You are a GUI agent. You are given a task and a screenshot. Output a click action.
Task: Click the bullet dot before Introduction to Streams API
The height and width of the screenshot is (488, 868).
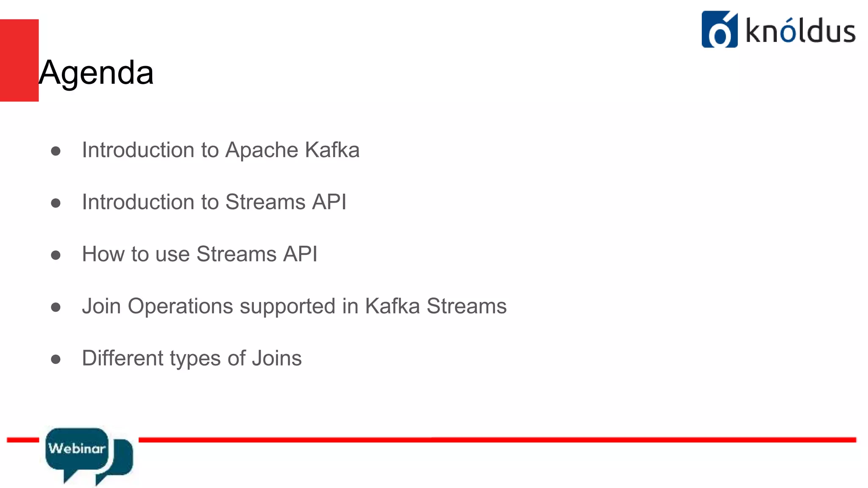[x=56, y=203]
